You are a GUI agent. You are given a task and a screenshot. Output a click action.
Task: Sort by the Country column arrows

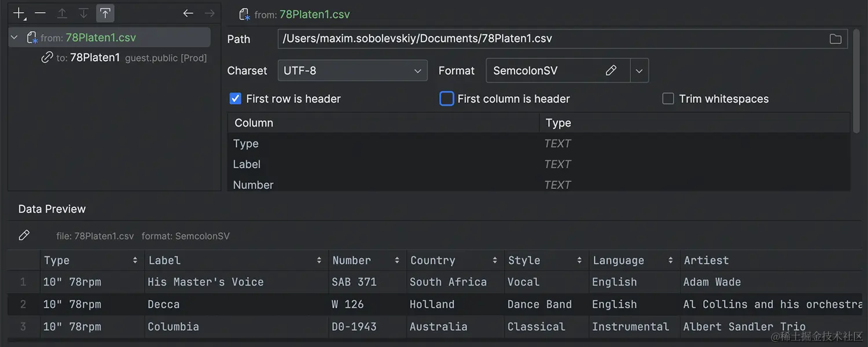click(x=495, y=260)
